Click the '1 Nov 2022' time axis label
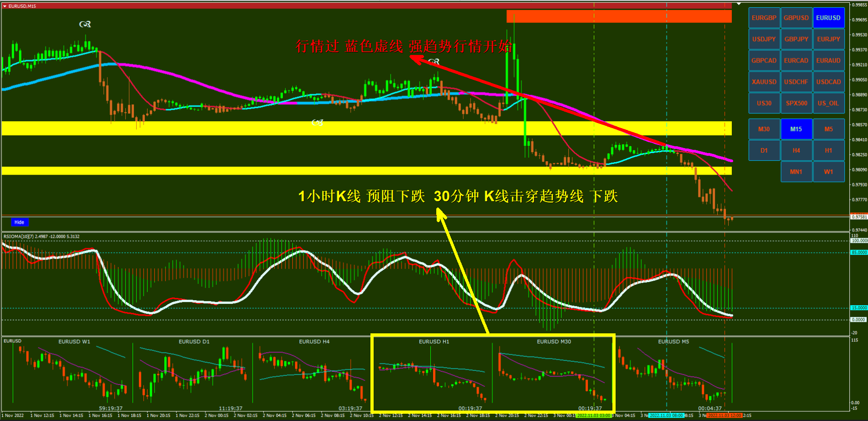This screenshot has width=868, height=421. point(13,416)
